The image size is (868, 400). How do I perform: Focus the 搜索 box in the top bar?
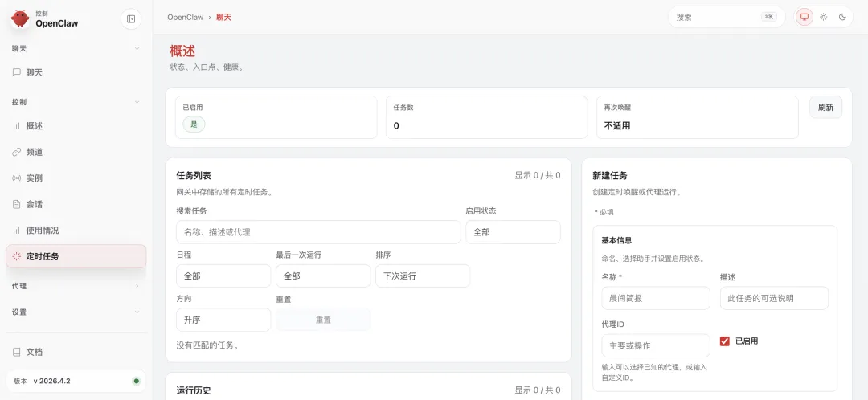pyautogui.click(x=727, y=17)
